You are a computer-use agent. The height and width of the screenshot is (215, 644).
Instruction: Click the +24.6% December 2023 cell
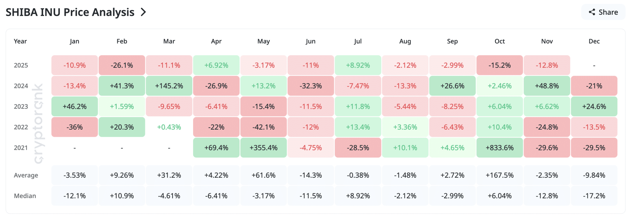pyautogui.click(x=594, y=106)
